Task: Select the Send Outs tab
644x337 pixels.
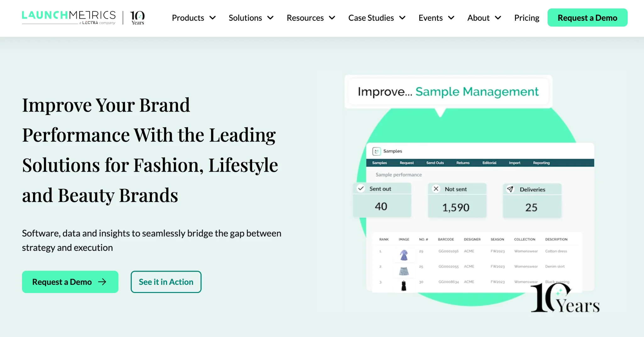Action: [x=435, y=163]
